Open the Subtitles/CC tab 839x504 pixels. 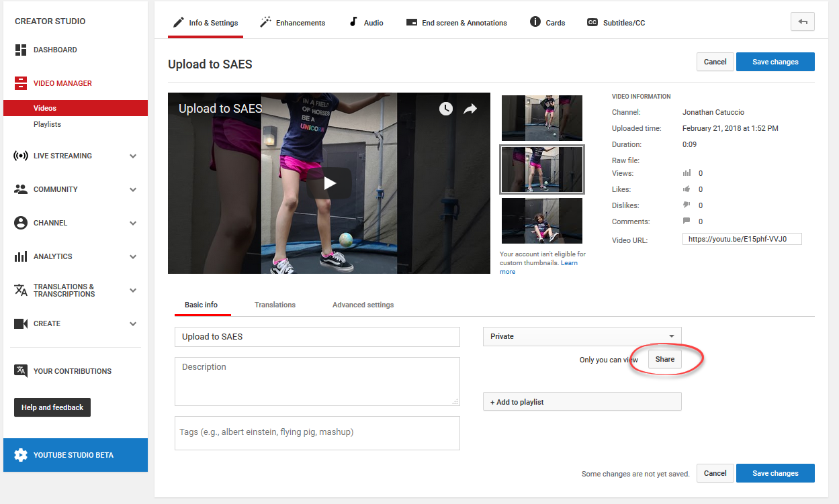pyautogui.click(x=616, y=23)
